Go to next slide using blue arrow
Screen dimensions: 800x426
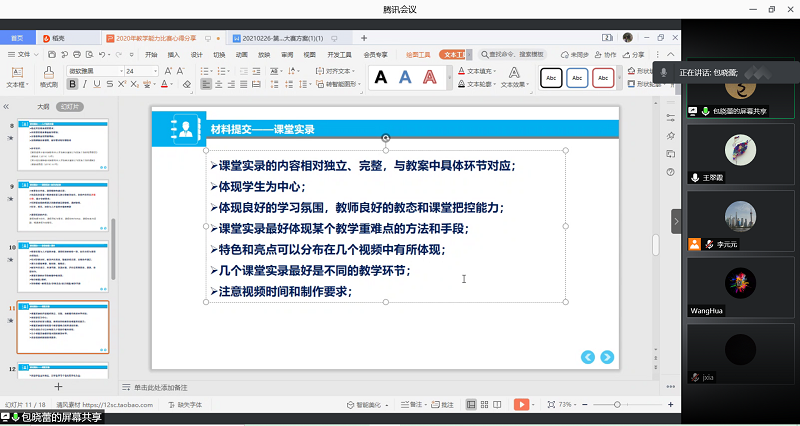pyautogui.click(x=607, y=356)
